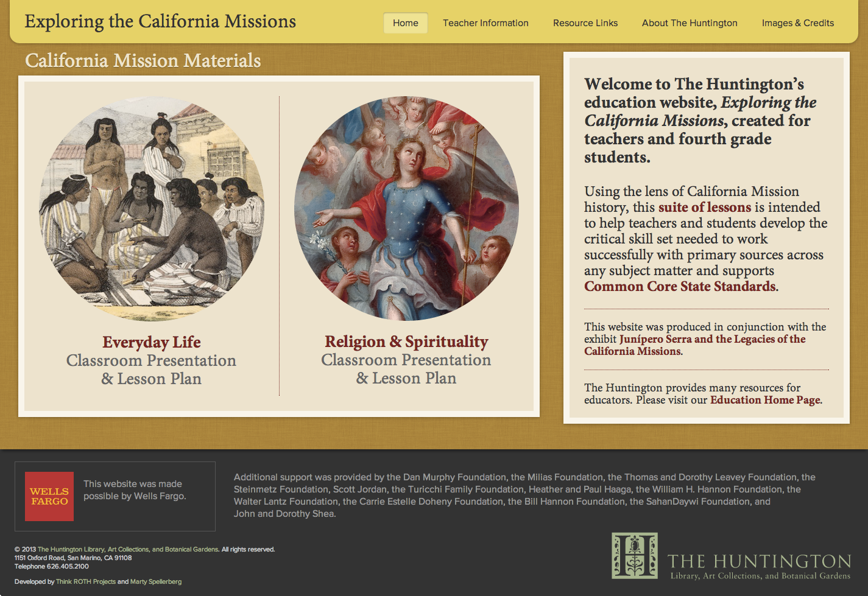
Task: Visit the Education Home Page link
Action: [765, 400]
